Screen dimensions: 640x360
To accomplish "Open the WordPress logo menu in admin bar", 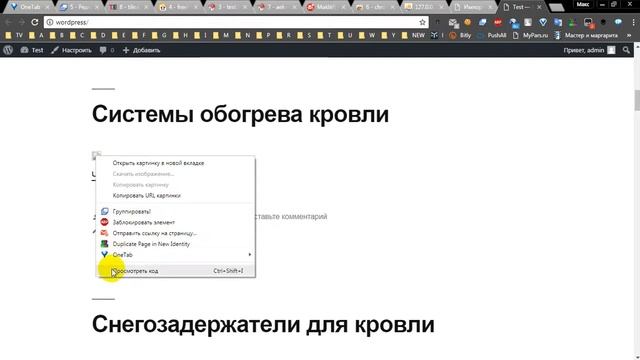I will point(8,50).
